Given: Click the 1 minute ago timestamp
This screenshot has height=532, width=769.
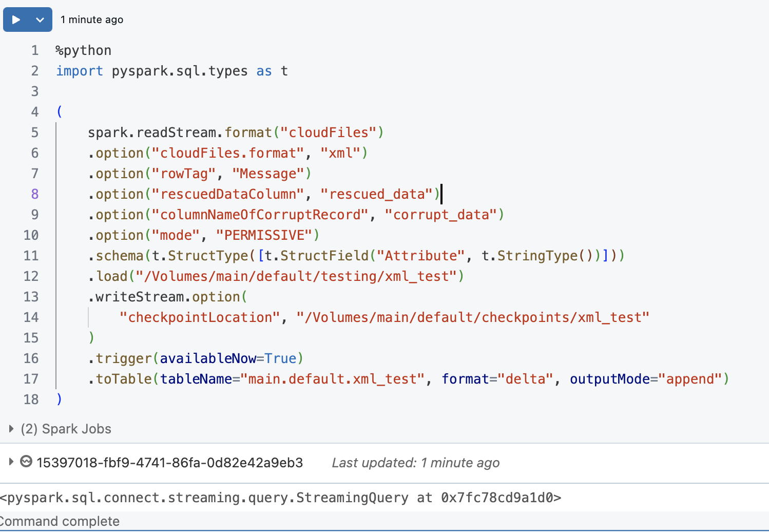Looking at the screenshot, I should (x=92, y=19).
